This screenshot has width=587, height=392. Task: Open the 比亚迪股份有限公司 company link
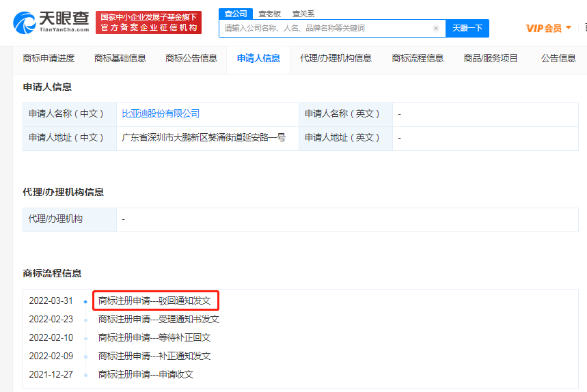[161, 113]
